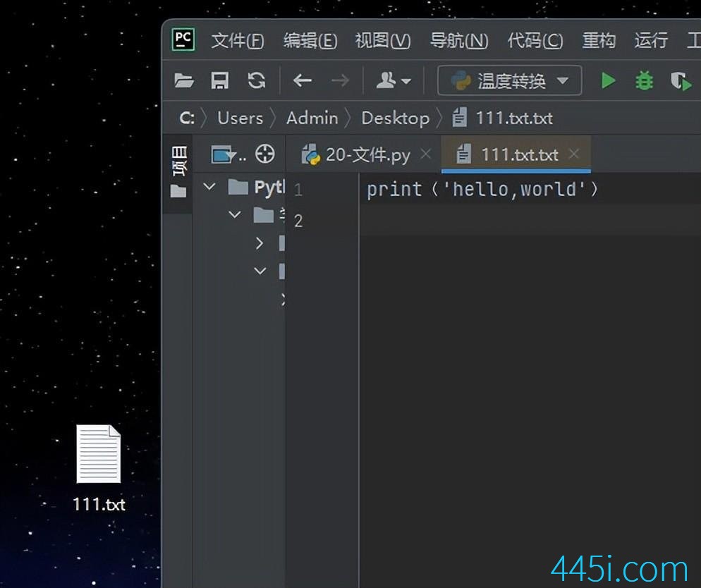Select the Pyth project root folder
701x588 pixels.
[256, 187]
